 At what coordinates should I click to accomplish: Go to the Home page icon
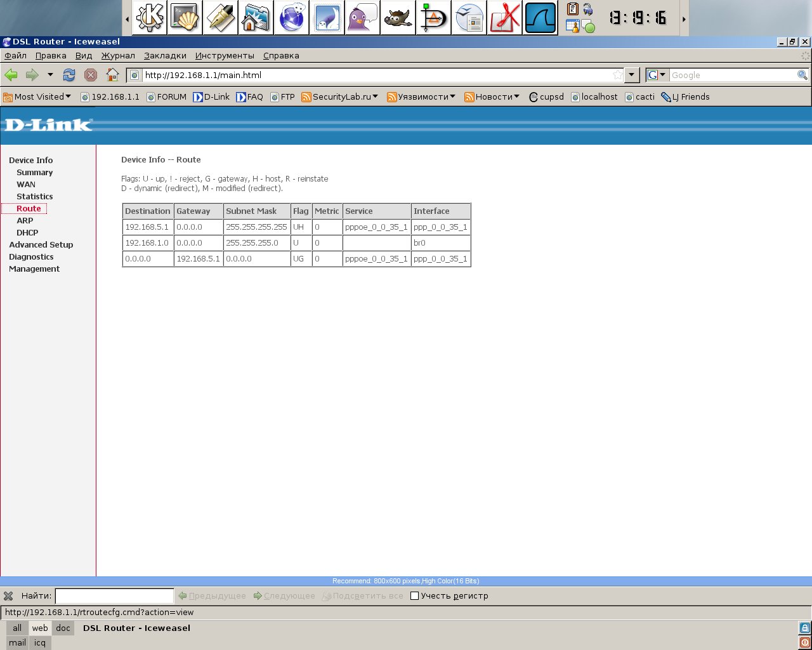tap(112, 75)
